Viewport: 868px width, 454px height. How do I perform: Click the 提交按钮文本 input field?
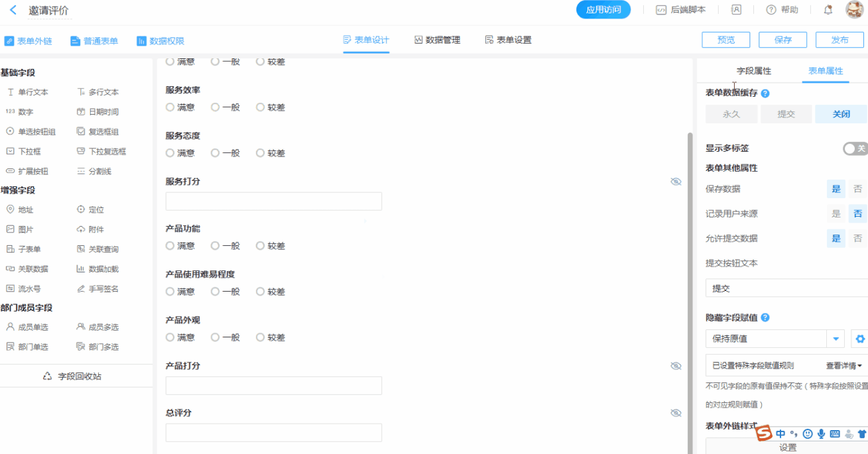(786, 289)
